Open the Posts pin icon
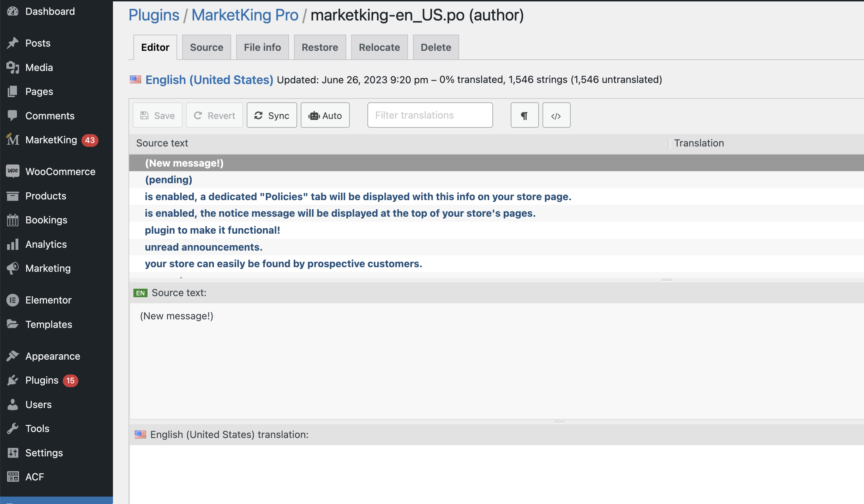The image size is (864, 504). (13, 43)
